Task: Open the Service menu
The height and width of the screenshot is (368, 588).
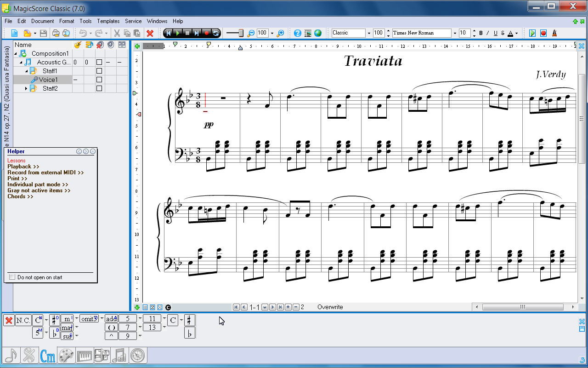Action: 133,21
